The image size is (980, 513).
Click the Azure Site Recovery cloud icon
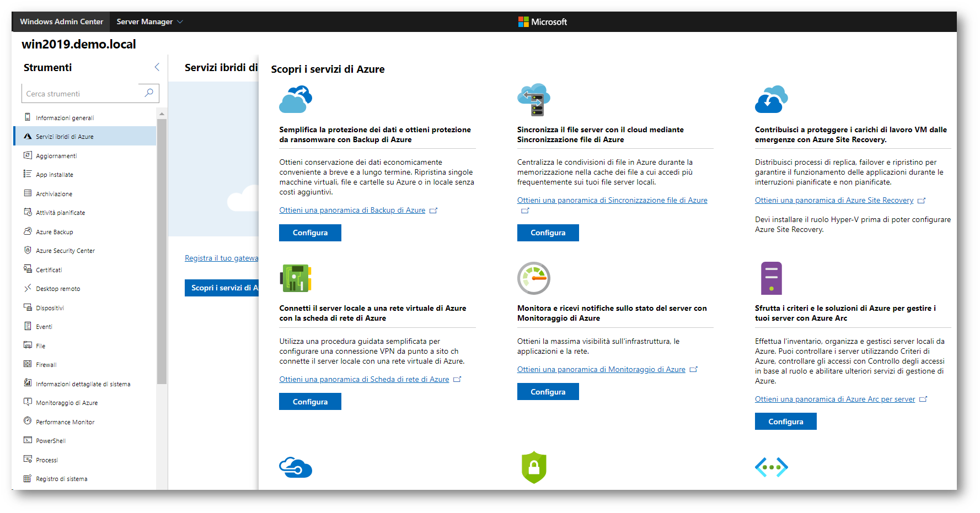(x=771, y=99)
